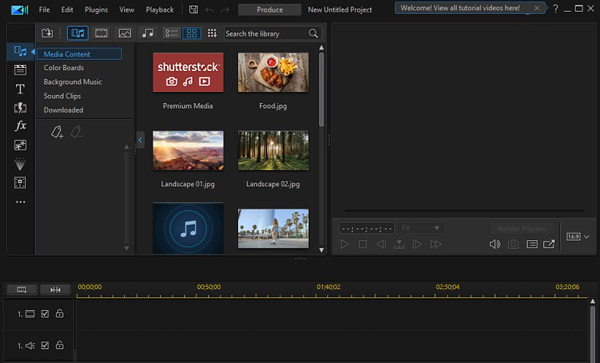The image size is (600, 363).
Task: Select Color Boards category
Action: click(x=64, y=68)
